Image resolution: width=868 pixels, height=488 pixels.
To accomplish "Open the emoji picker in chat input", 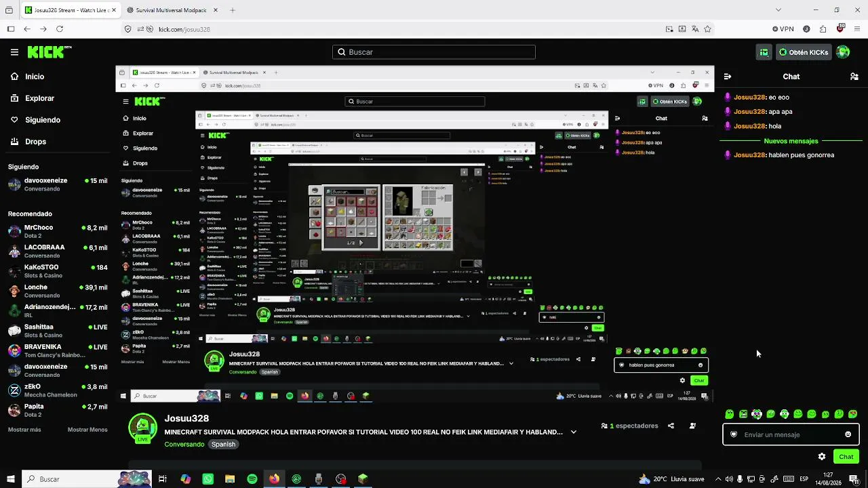I will coord(848,434).
